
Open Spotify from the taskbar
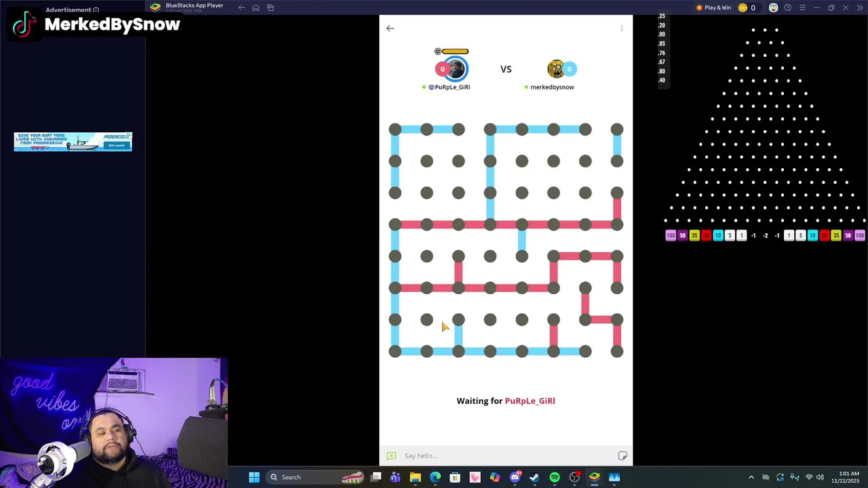(555, 477)
